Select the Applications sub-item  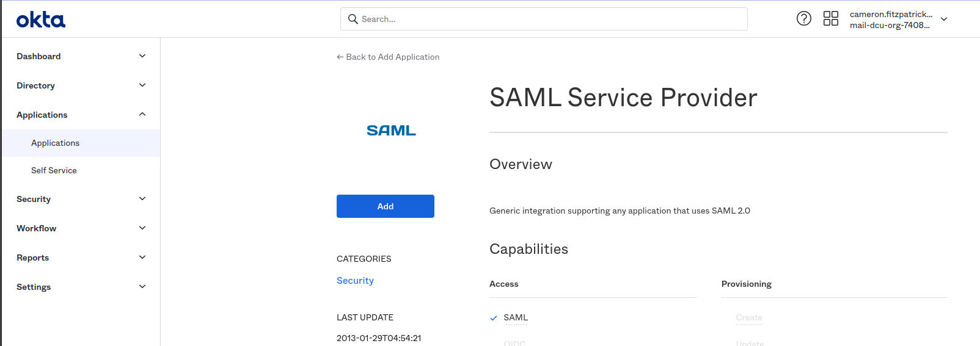click(81, 143)
